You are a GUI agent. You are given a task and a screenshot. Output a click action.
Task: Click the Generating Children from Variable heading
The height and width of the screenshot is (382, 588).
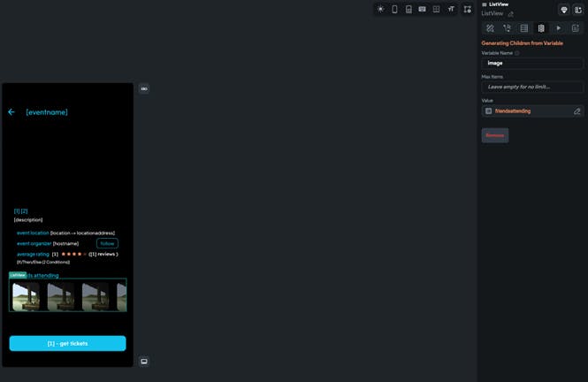coord(522,43)
